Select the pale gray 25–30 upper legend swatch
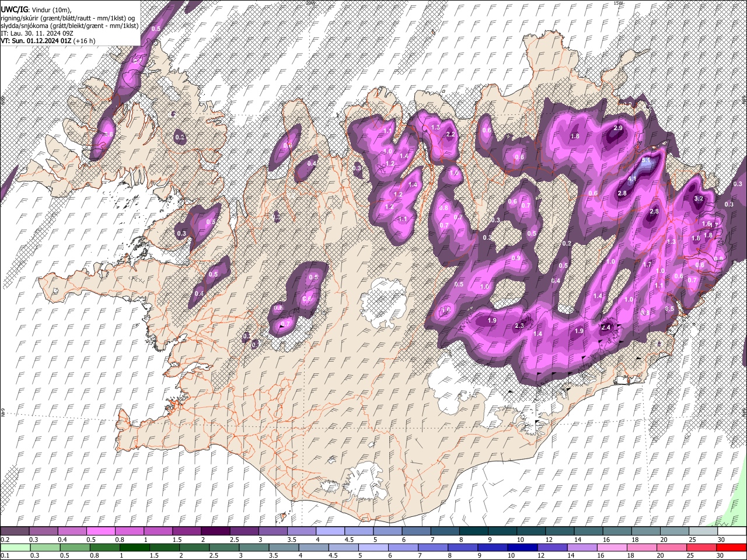 (x=703, y=531)
